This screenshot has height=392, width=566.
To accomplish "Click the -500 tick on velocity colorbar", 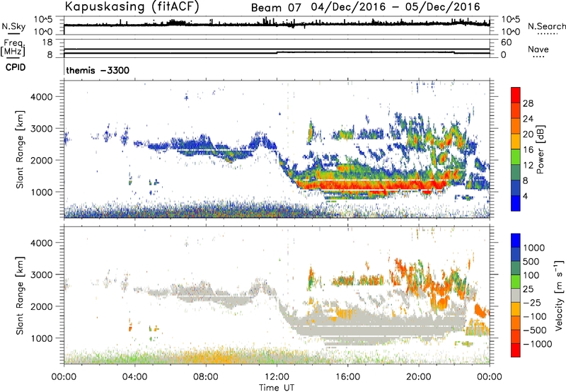I will click(535, 330).
